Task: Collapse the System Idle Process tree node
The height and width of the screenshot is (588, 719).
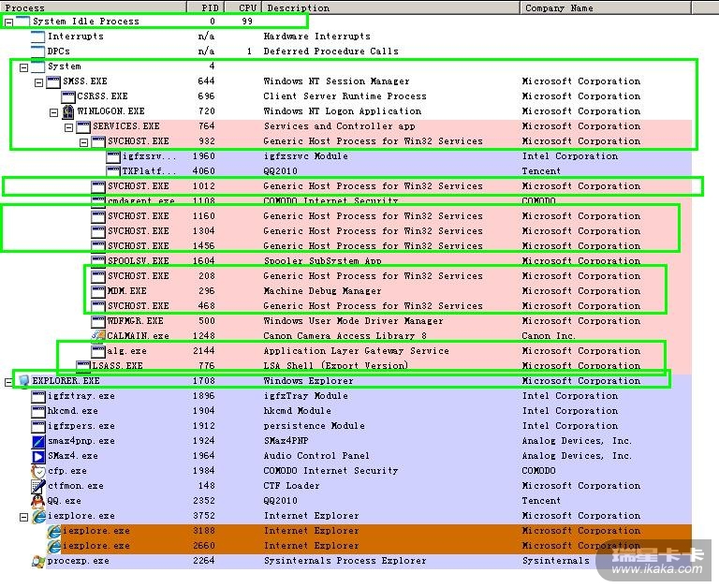Action: 8,22
